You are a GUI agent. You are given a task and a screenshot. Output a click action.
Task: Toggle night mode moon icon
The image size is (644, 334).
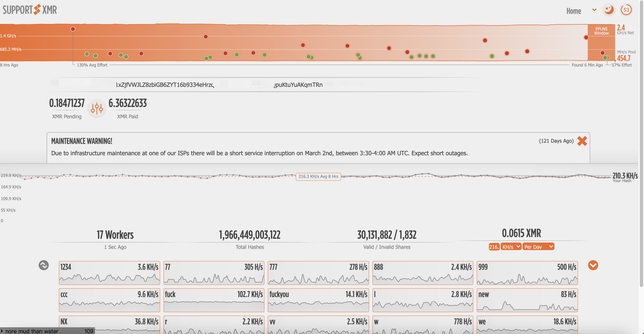tap(608, 10)
